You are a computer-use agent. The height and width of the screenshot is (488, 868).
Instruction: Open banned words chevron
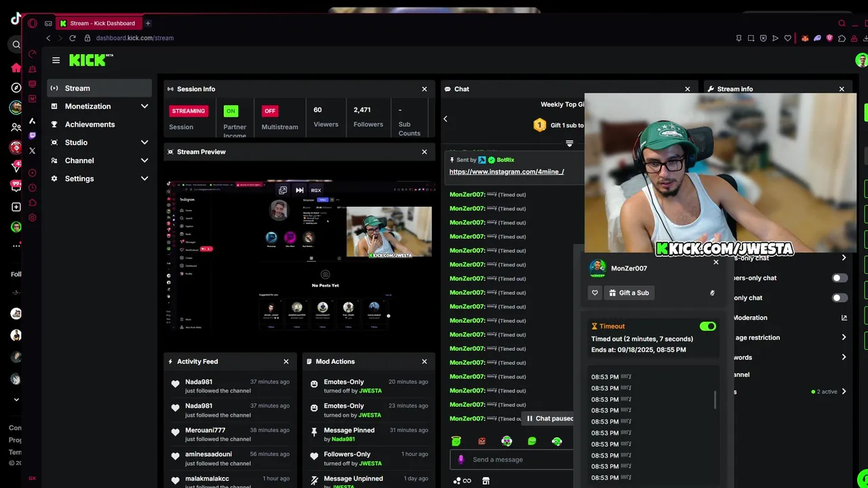click(x=844, y=357)
